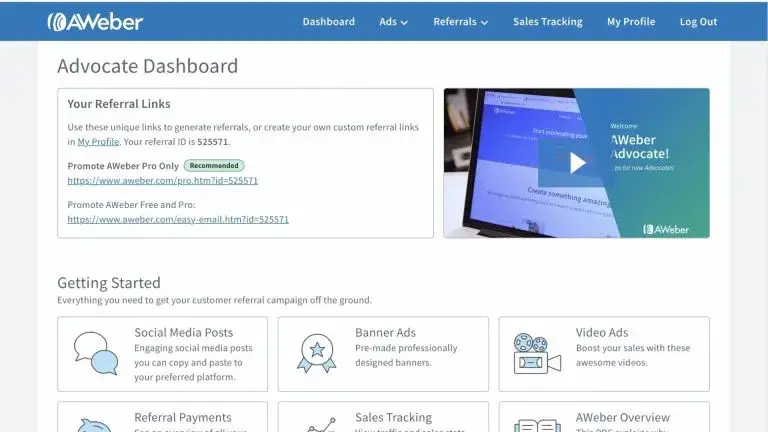768x432 pixels.
Task: Expand the Referrals dropdown menu
Action: (x=460, y=22)
